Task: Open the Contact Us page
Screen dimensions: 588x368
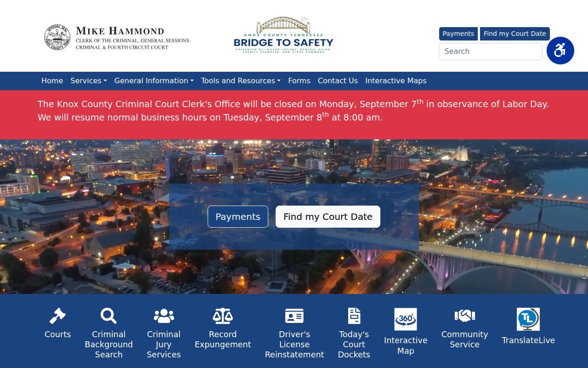Action: coord(338,80)
